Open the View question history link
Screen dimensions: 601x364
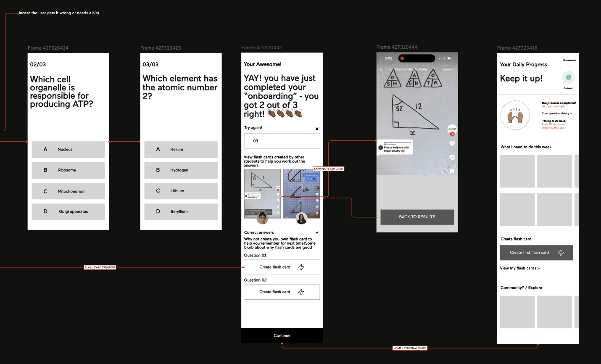(x=557, y=113)
